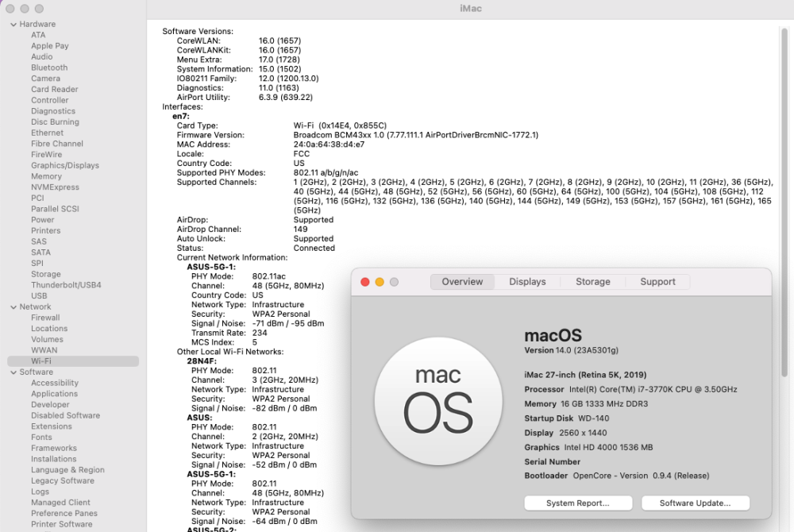Screen dimensions: 794x532
Task: Select Apple Pay in sidebar
Action: click(49, 45)
